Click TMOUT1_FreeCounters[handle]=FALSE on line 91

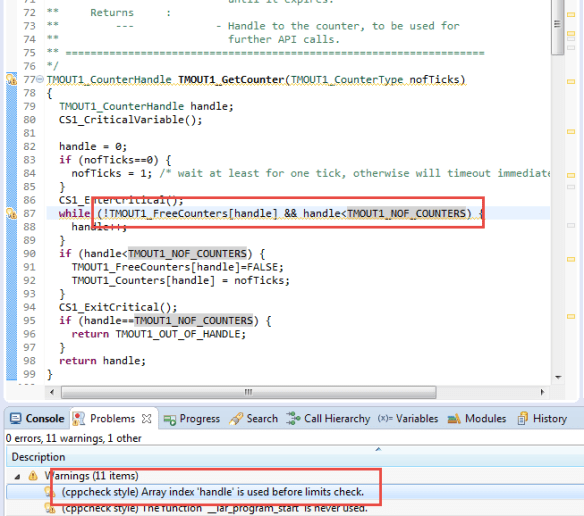click(x=177, y=267)
